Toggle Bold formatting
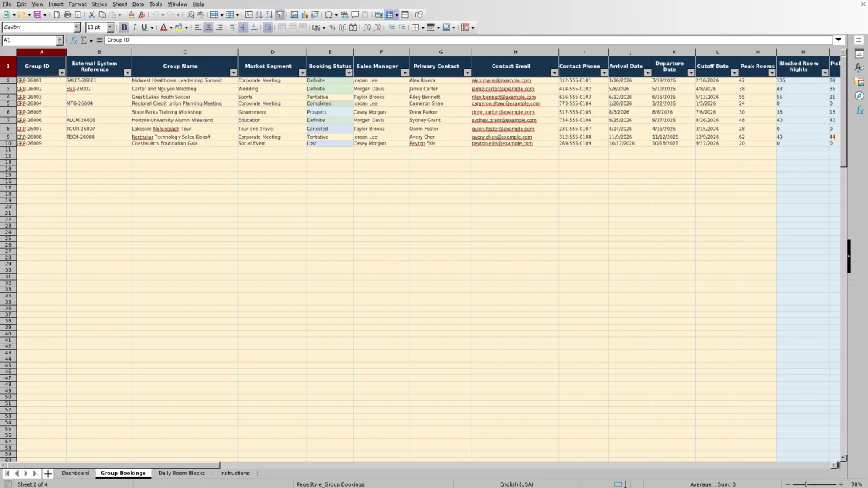 [x=124, y=27]
